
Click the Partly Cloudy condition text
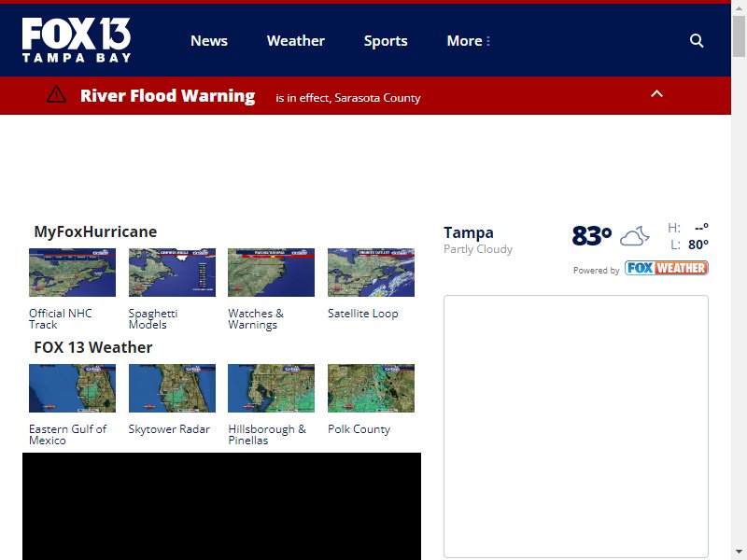coord(478,249)
